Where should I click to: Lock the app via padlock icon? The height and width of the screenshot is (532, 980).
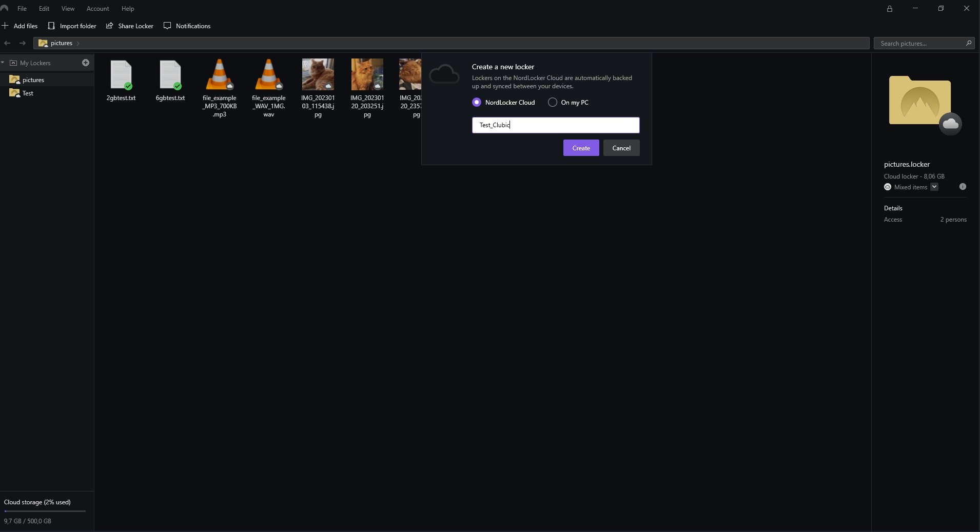tap(890, 9)
